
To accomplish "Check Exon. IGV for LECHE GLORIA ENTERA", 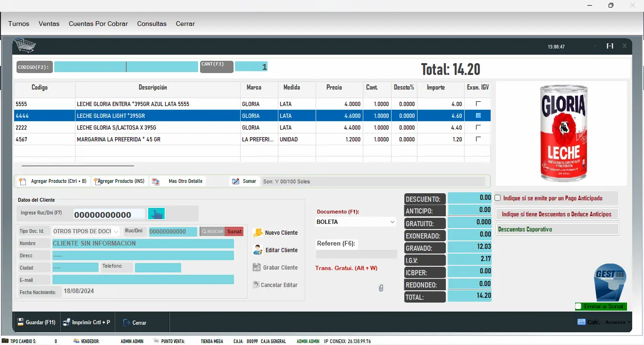I will click(478, 104).
